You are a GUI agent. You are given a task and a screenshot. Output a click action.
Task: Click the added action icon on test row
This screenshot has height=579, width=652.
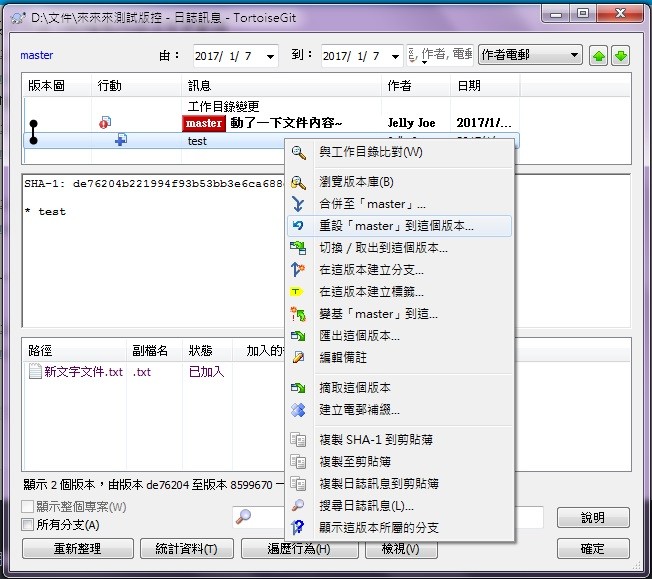tap(121, 140)
